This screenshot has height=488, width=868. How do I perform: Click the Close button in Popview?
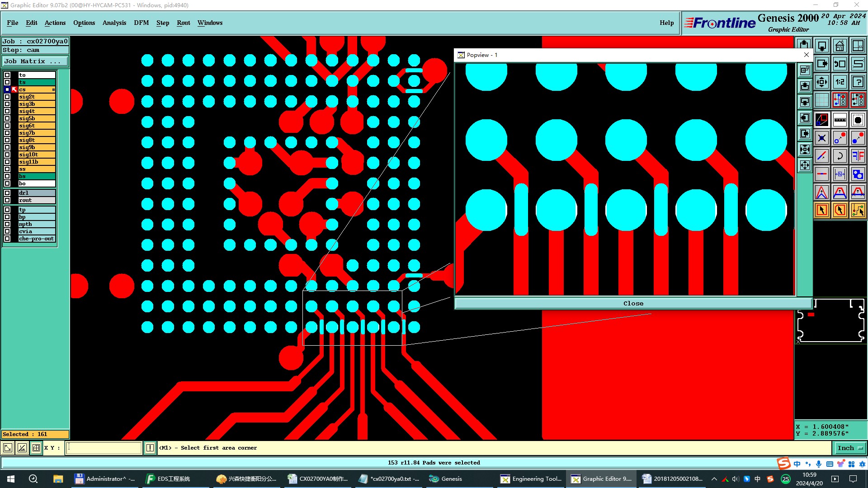633,303
